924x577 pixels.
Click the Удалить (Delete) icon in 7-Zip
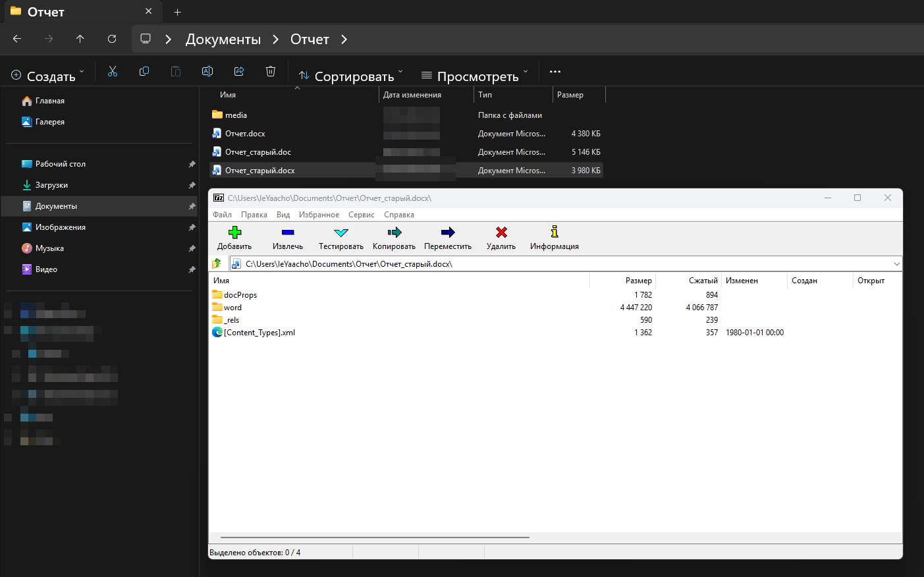point(501,233)
